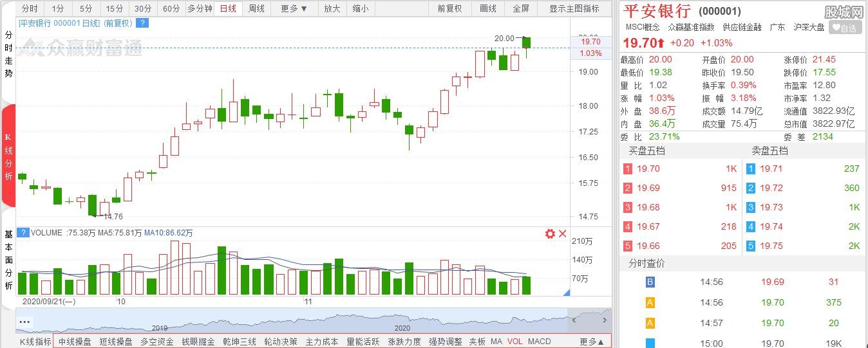Toggle the 量能活跃 indicator

click(x=363, y=342)
